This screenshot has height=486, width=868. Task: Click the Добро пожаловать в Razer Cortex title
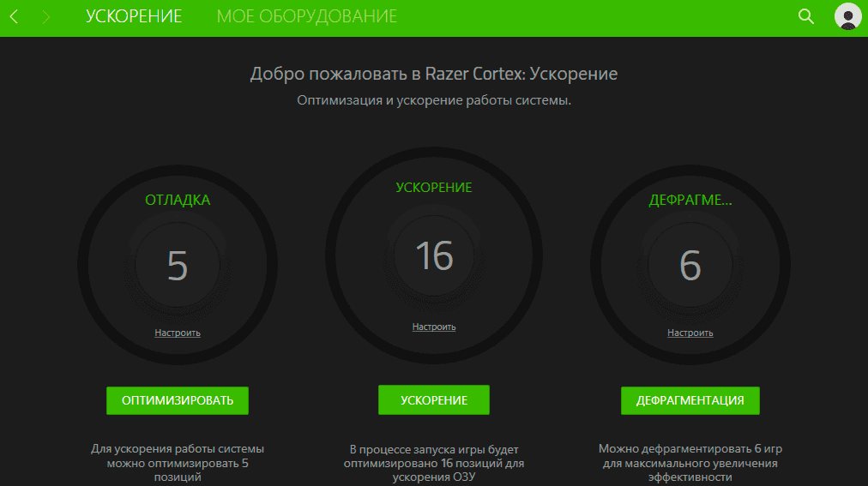tap(433, 74)
